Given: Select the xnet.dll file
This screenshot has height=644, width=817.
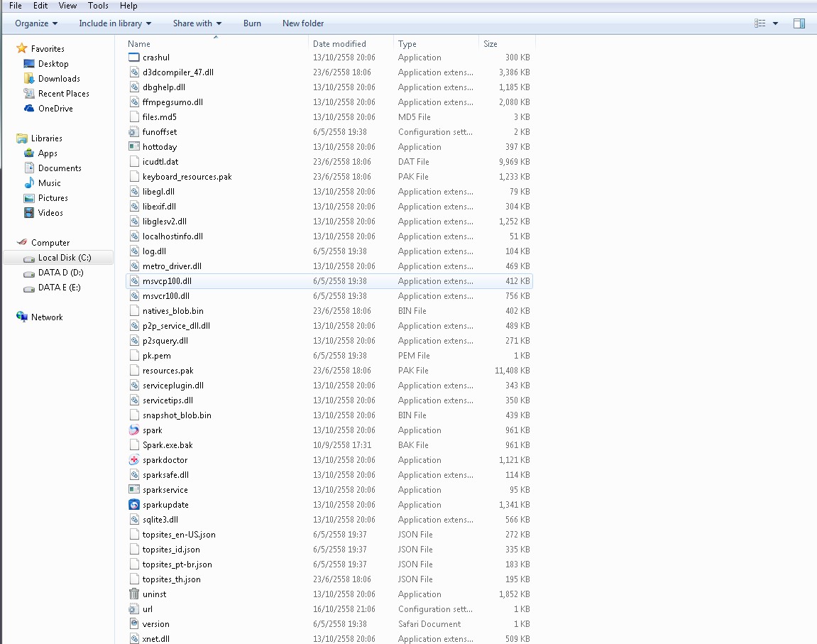Looking at the screenshot, I should coord(329,638).
